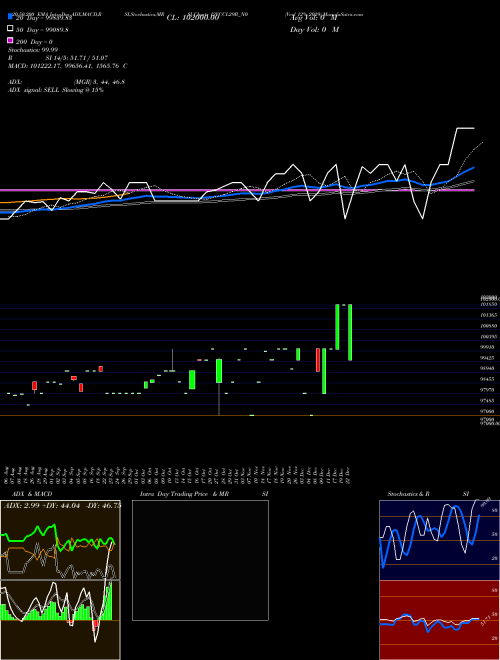
Task: Click the 'ADX: 2.99 +DY: 44.04 -DY: 46.75' readout
Action: pyautogui.click(x=62, y=506)
